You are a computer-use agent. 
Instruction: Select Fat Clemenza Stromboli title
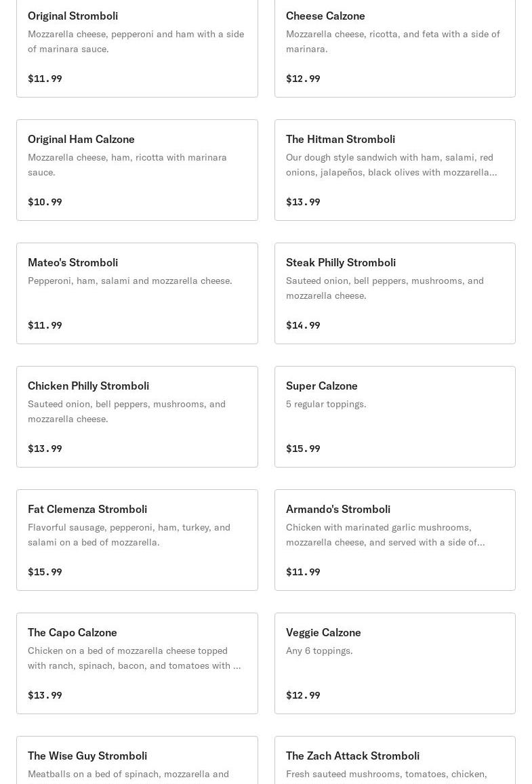(x=87, y=509)
